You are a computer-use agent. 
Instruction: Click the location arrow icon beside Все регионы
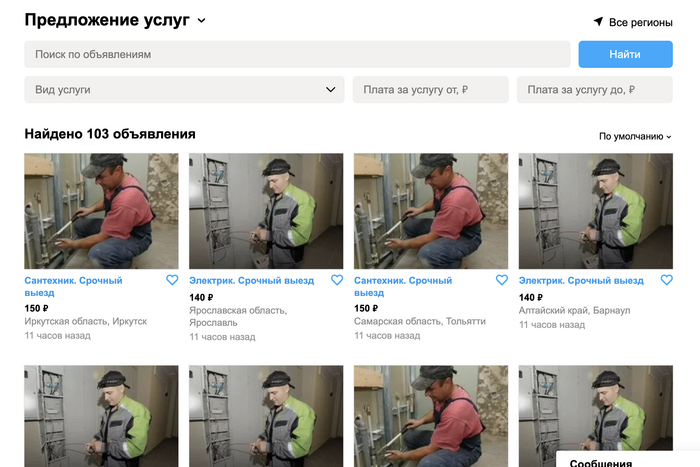click(x=598, y=21)
